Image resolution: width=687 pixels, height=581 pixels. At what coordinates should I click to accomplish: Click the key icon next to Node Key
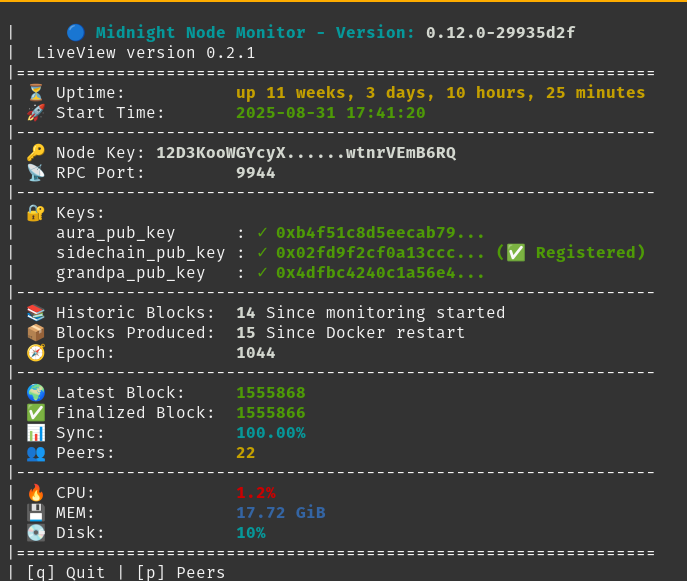(36, 152)
